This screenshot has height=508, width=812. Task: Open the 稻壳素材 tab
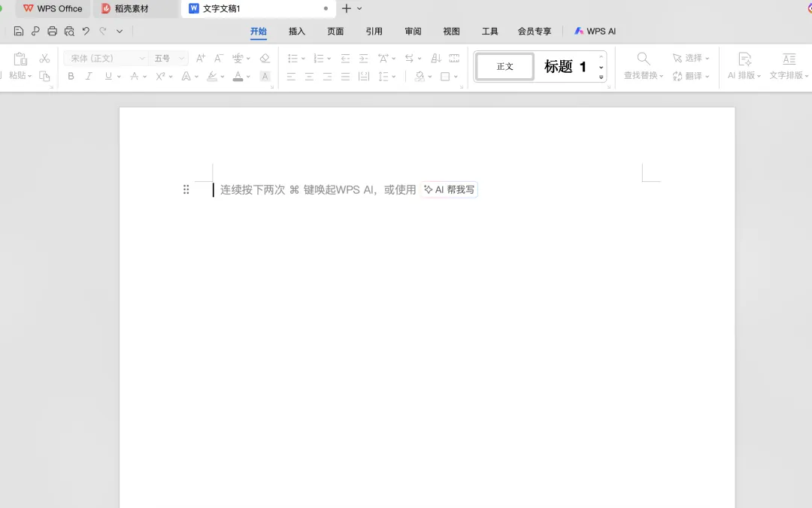[x=132, y=9]
